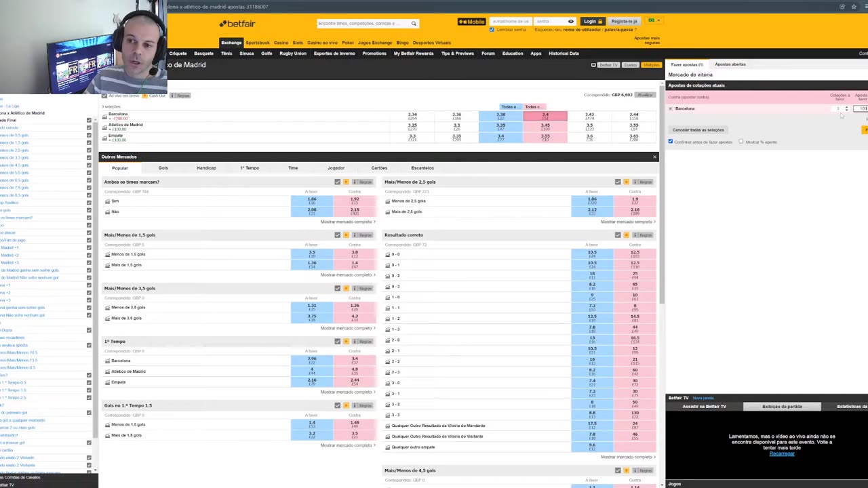Toggle Lembrar senha checkbox
The image size is (868, 488).
coord(492,30)
